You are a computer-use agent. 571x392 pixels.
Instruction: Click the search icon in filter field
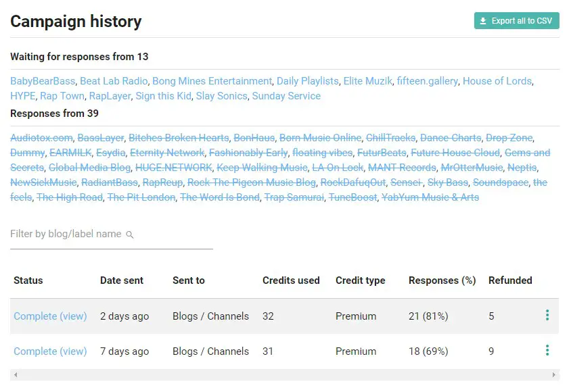pyautogui.click(x=130, y=235)
